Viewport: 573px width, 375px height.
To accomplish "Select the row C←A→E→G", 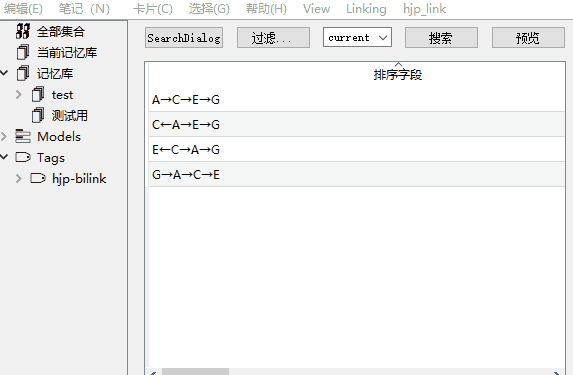I will 357,124.
